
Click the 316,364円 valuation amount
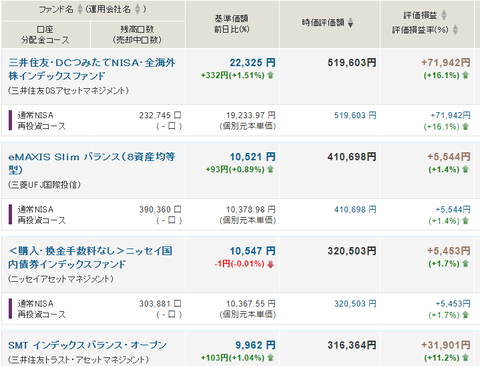tap(352, 345)
